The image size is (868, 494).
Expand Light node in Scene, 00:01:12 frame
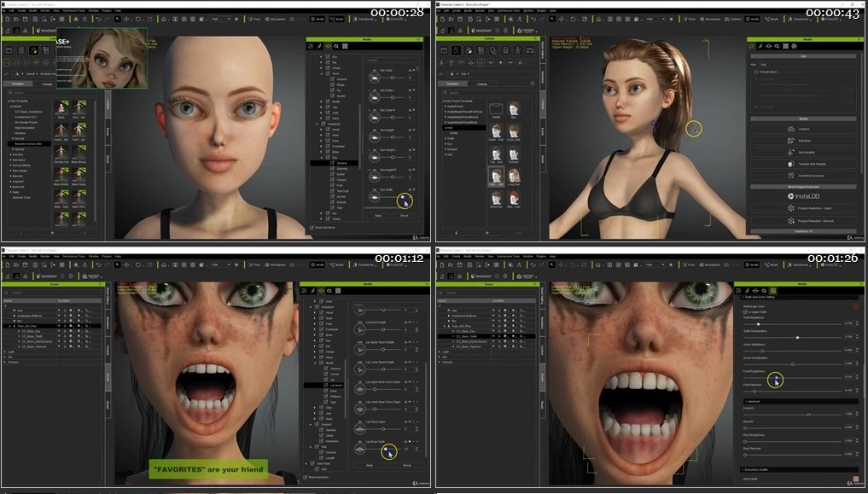[x=5, y=352]
